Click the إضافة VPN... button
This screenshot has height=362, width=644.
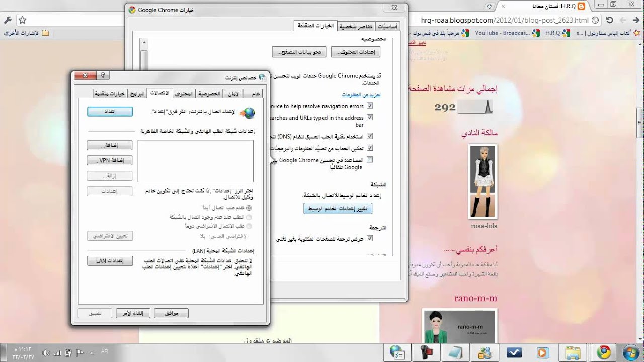coord(110,161)
